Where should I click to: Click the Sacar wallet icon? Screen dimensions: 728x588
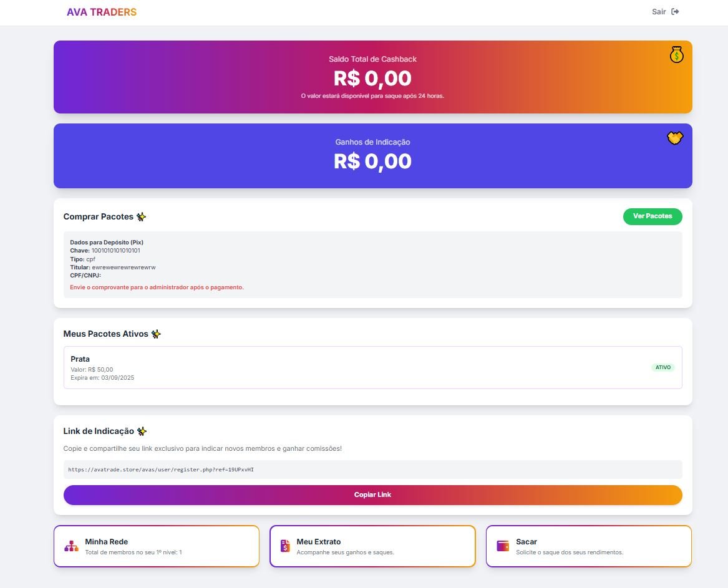point(503,546)
